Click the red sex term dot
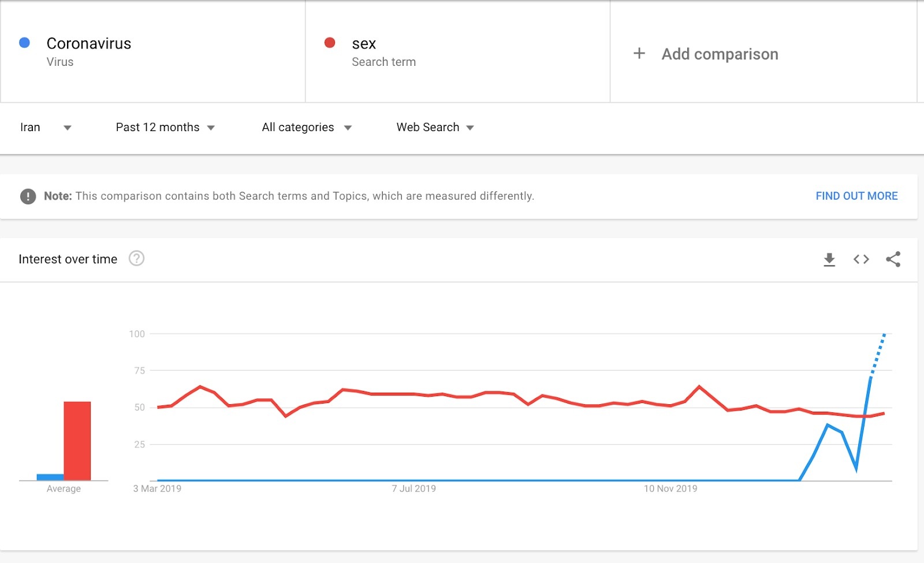Screen dimensions: 924x563 330,43
